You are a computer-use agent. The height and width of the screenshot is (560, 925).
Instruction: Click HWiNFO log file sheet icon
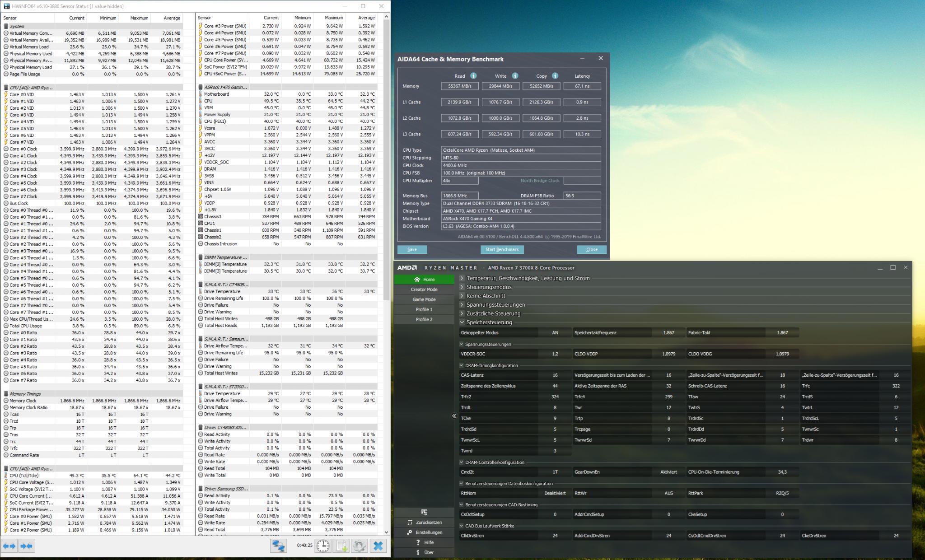pos(341,546)
